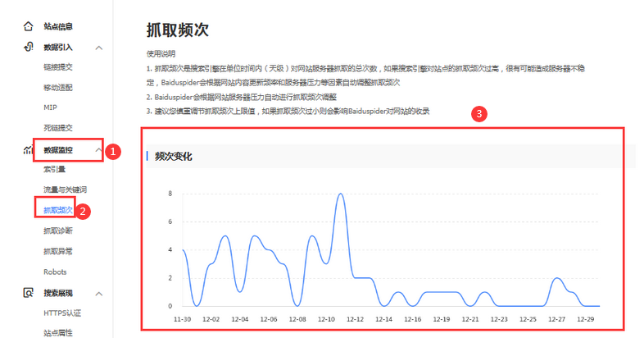
Task: Collapse the 搜索展现 section chevron
Action: tap(99, 293)
